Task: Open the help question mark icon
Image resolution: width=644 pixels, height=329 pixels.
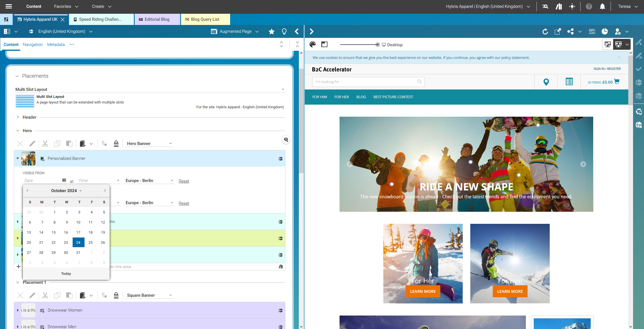Action: [x=588, y=6]
